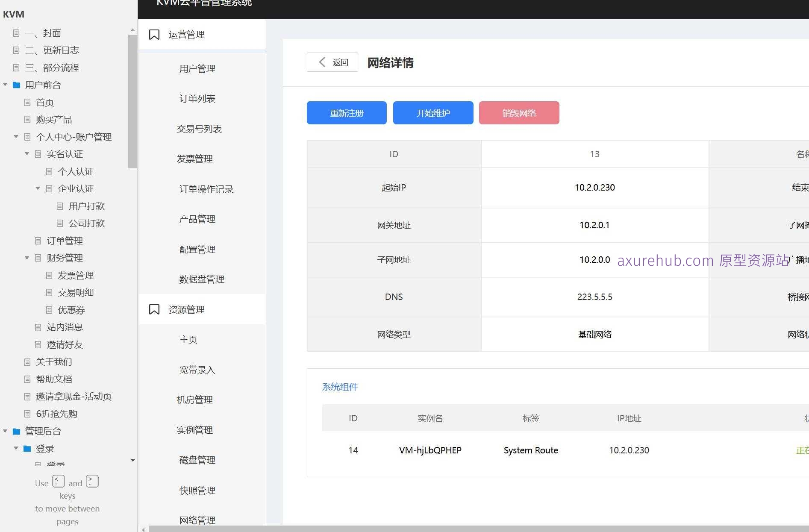
Task: Select the 运营管理 bookmark icon
Action: click(154, 34)
